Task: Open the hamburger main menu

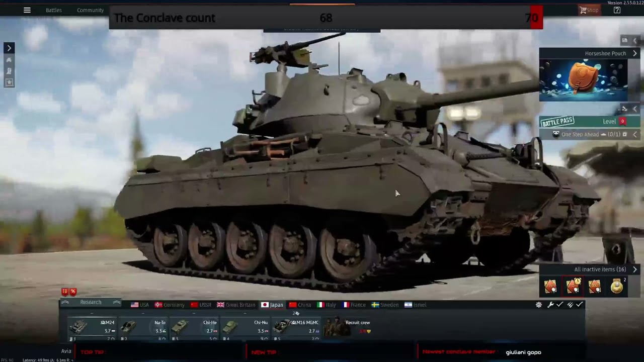Action: click(27, 10)
